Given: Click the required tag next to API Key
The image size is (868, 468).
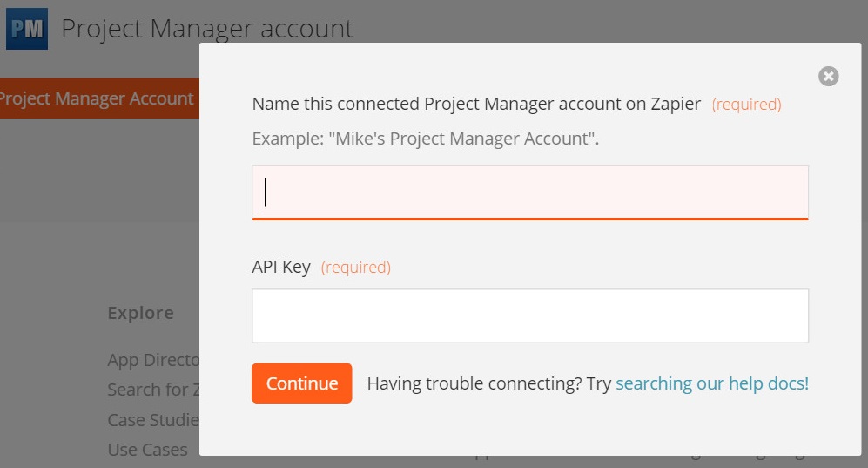Looking at the screenshot, I should [x=356, y=268].
